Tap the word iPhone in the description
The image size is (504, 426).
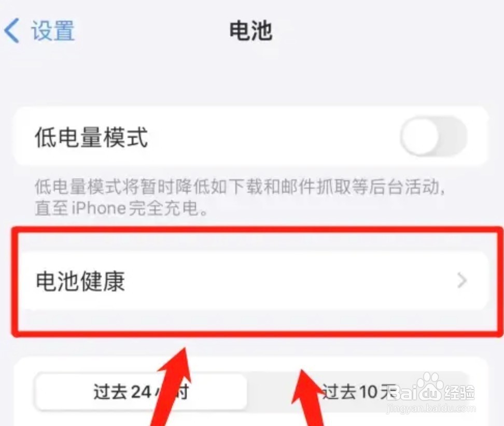tap(99, 208)
